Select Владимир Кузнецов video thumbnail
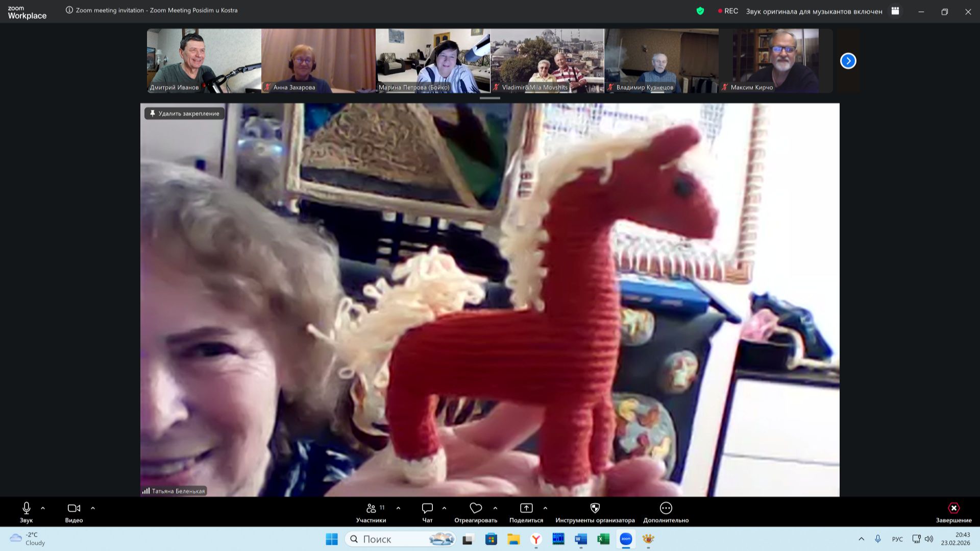 [661, 61]
